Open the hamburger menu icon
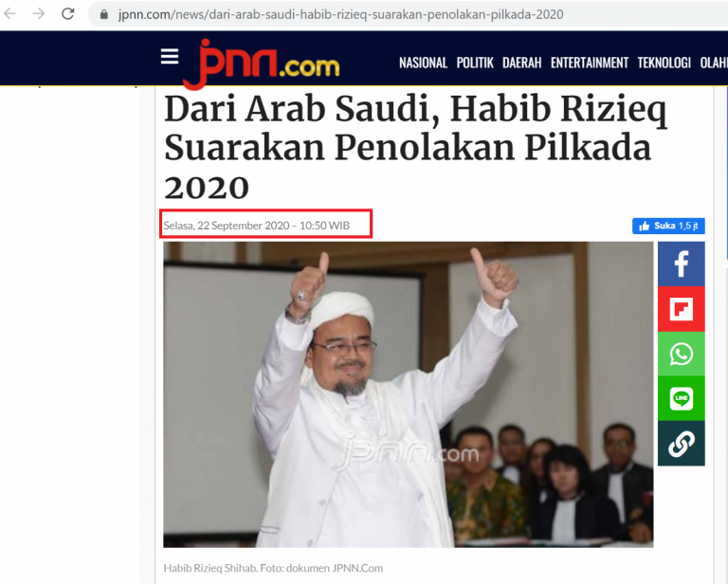728x584 pixels. (x=170, y=57)
